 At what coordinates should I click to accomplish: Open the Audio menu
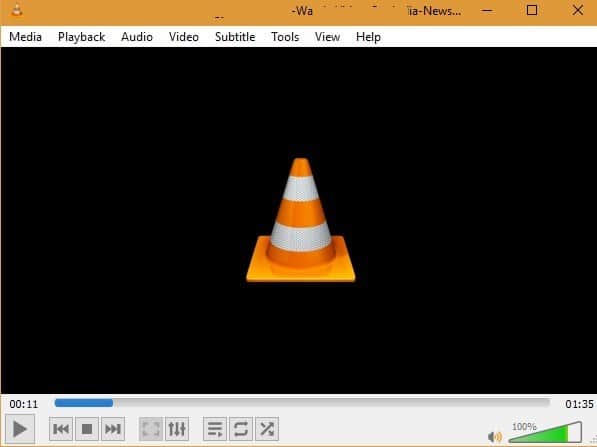pyautogui.click(x=137, y=37)
